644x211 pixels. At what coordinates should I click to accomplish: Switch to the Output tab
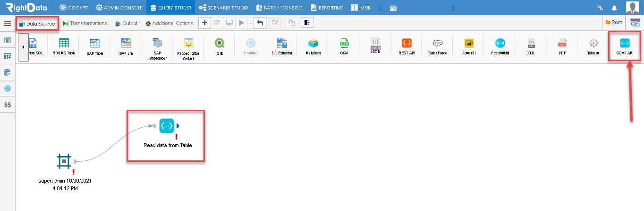coord(127,23)
